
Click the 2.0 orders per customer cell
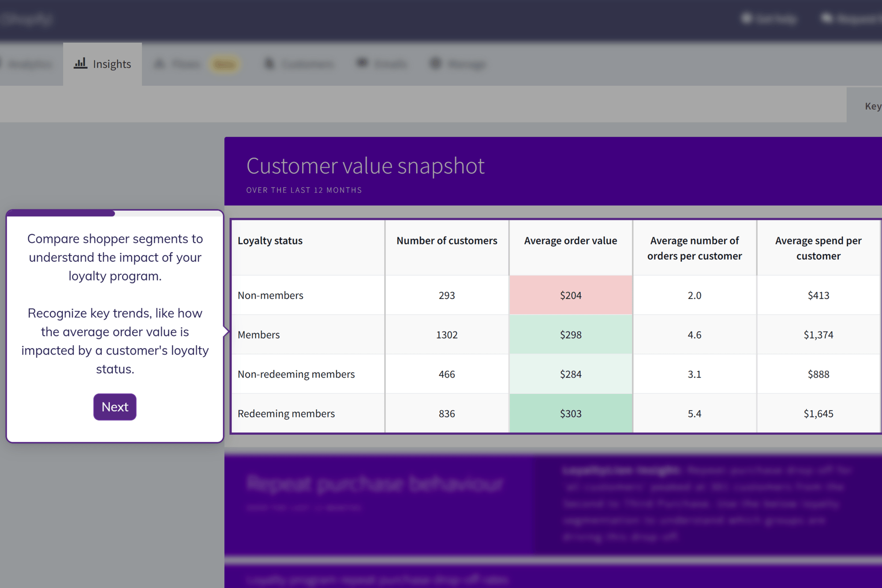tap(695, 295)
